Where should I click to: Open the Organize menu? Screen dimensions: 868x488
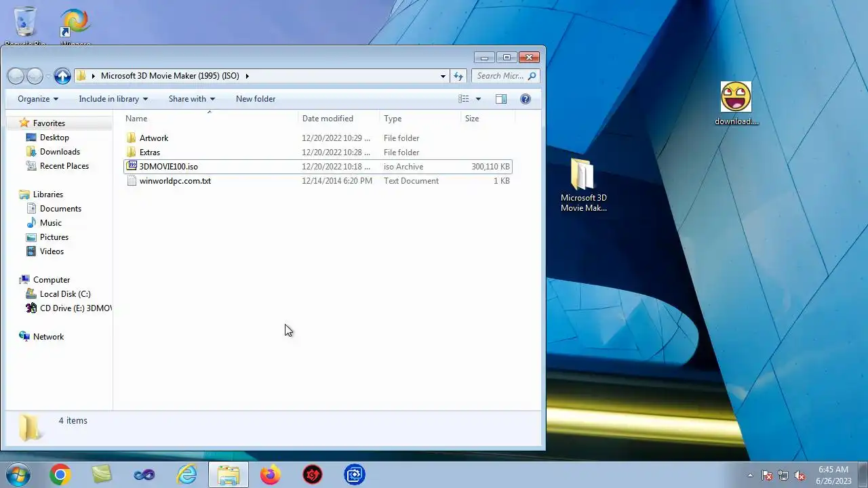tap(38, 99)
